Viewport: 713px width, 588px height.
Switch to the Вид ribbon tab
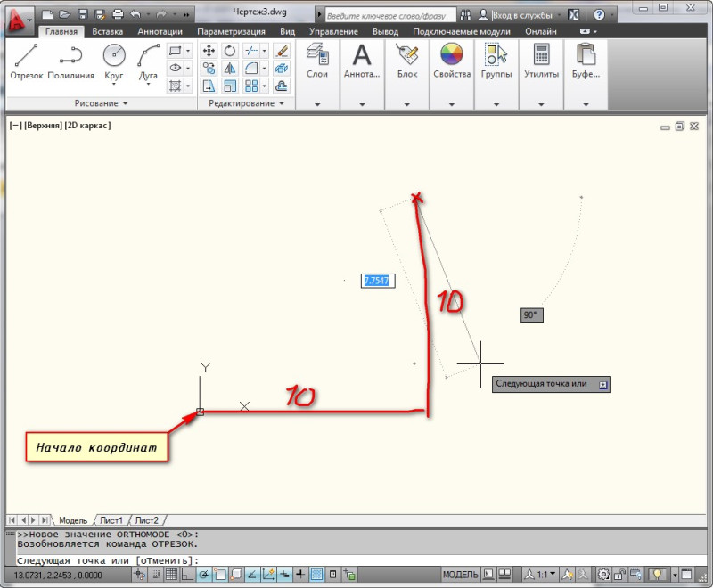(x=287, y=32)
